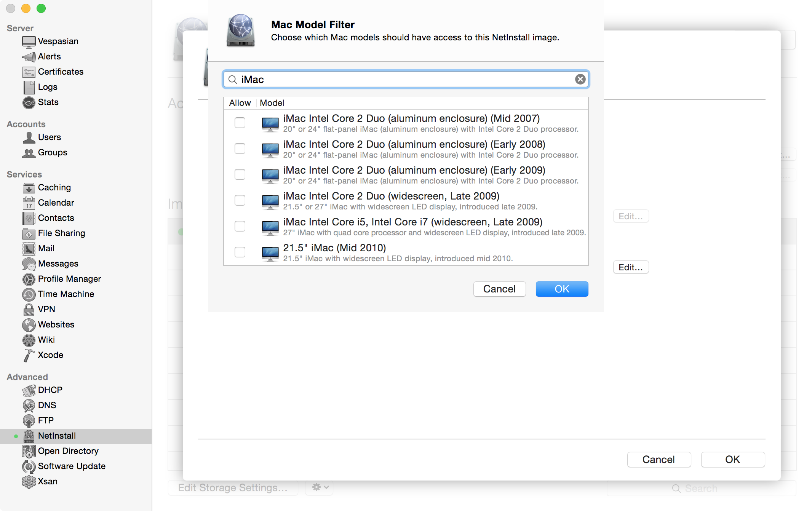The width and height of the screenshot is (812, 511).
Task: Click the OK button to confirm
Action: pyautogui.click(x=561, y=289)
